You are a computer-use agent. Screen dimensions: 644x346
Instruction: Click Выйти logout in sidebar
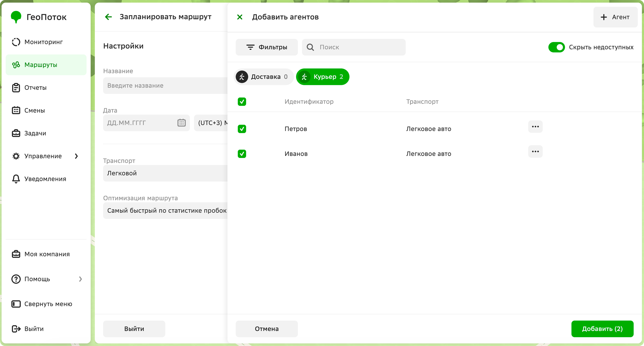coord(46,329)
